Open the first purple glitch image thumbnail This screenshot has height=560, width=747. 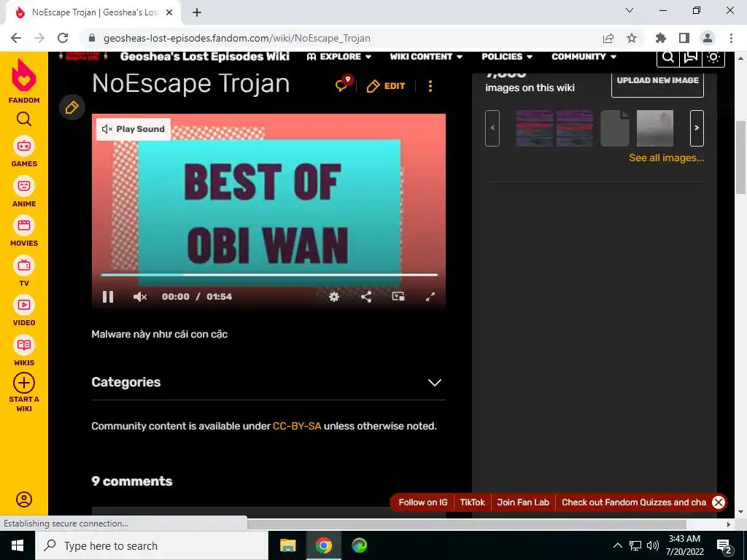535,128
